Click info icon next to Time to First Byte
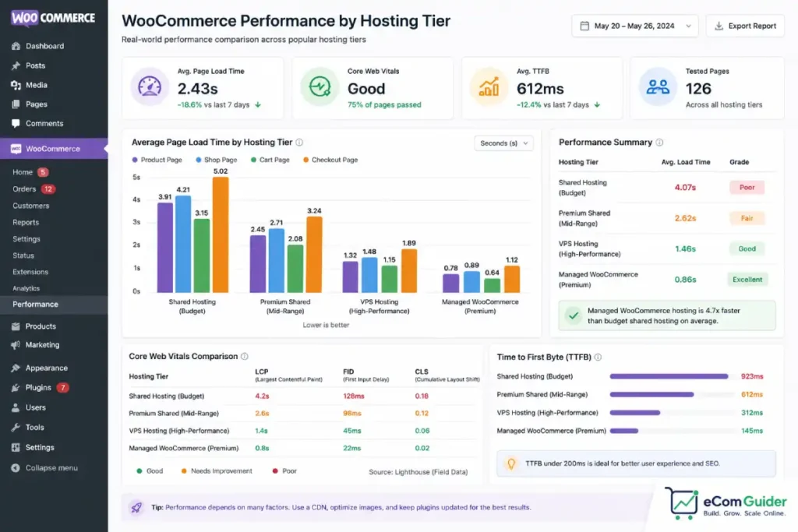The height and width of the screenshot is (532, 798). coord(598,357)
